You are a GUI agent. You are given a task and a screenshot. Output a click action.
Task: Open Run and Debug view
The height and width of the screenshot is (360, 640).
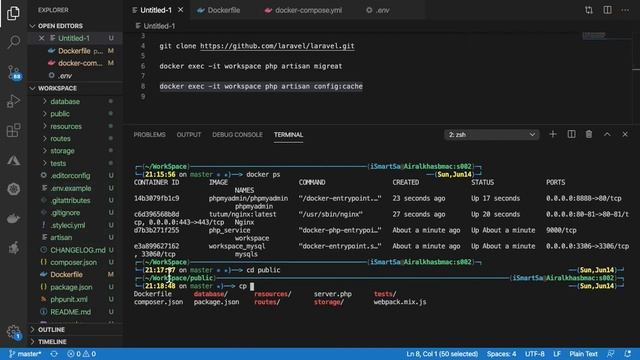coord(13,101)
